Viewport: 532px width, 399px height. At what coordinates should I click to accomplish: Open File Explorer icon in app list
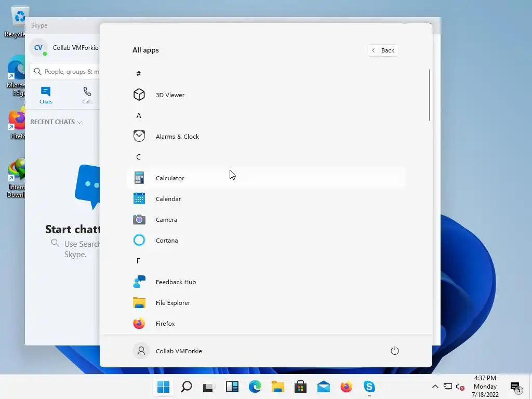(x=139, y=303)
